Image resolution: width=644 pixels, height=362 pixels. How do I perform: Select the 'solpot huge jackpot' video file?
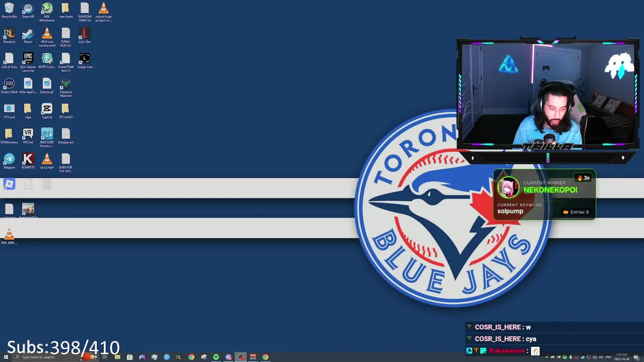coord(103,12)
